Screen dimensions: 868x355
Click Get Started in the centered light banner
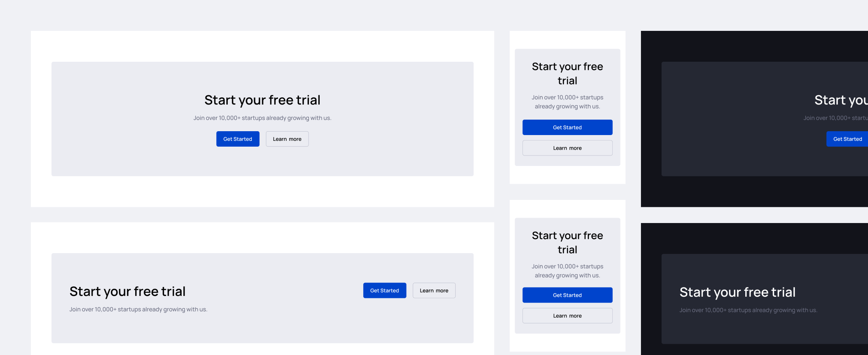point(238,139)
